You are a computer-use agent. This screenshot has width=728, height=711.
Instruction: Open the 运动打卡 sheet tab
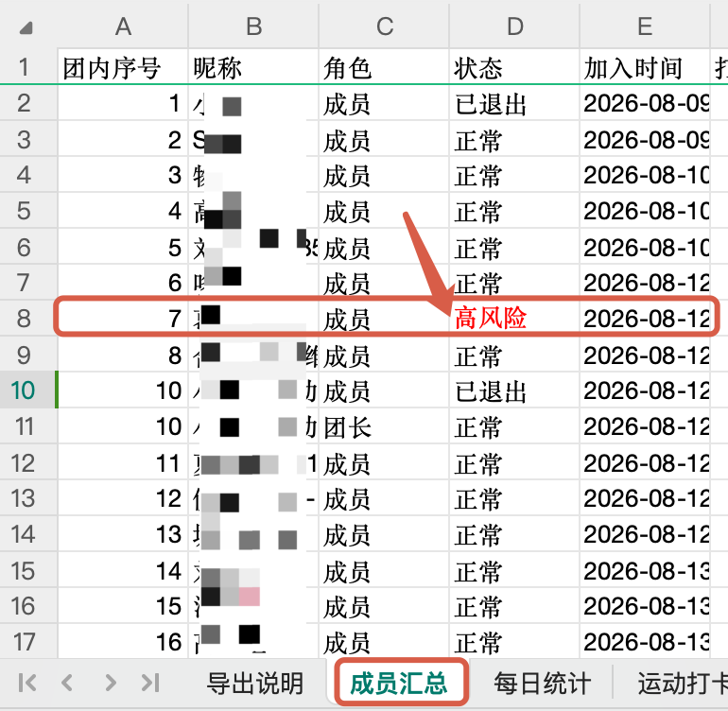(x=683, y=684)
